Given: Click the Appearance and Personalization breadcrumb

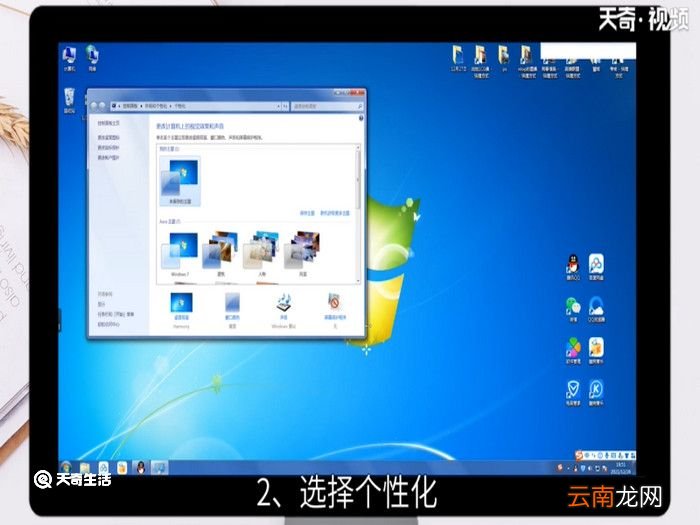Looking at the screenshot, I should [155, 106].
